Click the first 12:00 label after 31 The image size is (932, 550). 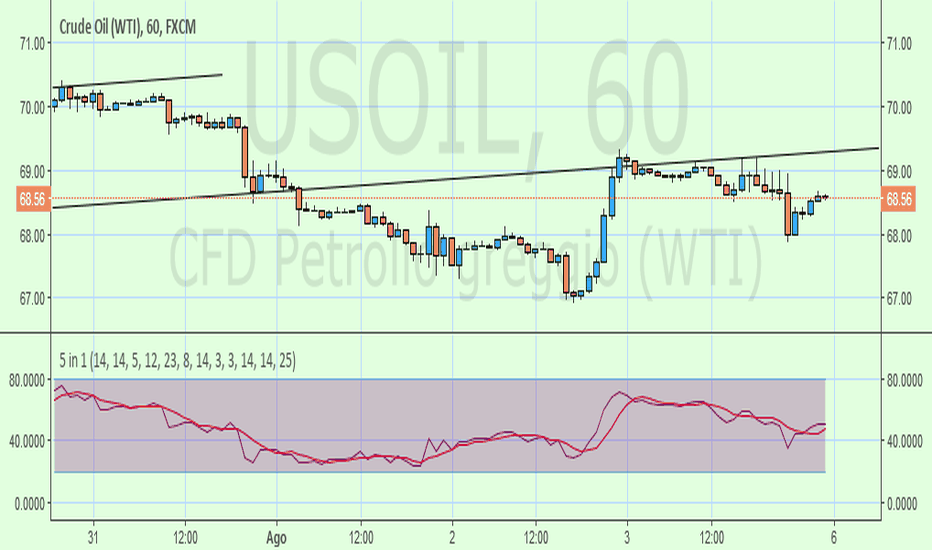click(x=185, y=538)
